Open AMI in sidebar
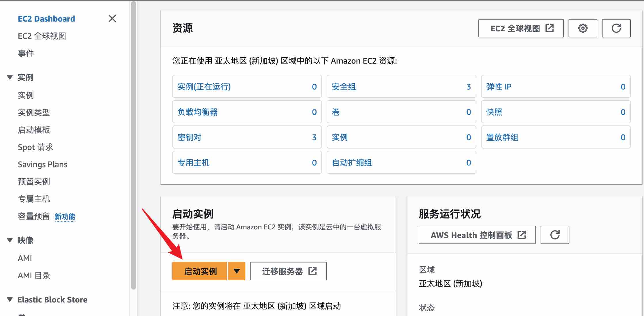The image size is (644, 316). click(25, 258)
